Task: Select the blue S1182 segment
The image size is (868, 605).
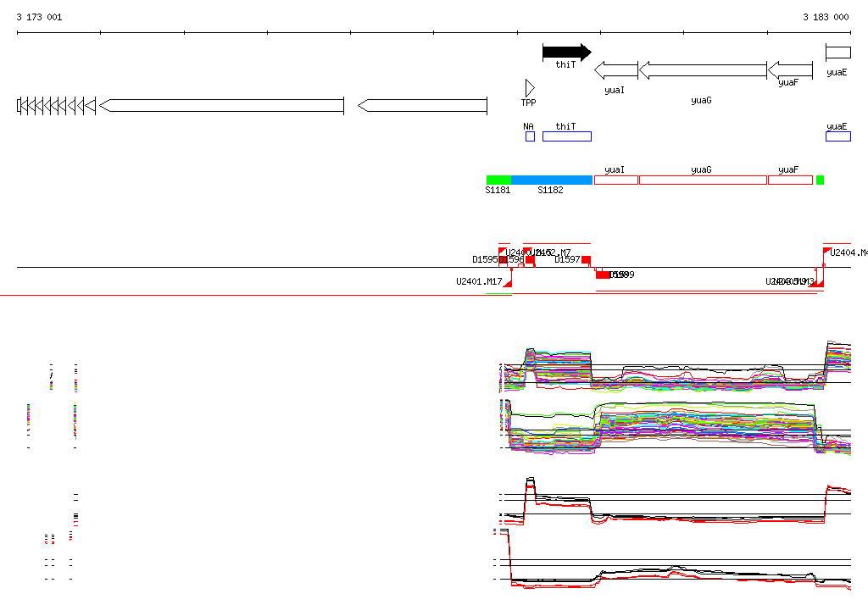Action: [551, 180]
